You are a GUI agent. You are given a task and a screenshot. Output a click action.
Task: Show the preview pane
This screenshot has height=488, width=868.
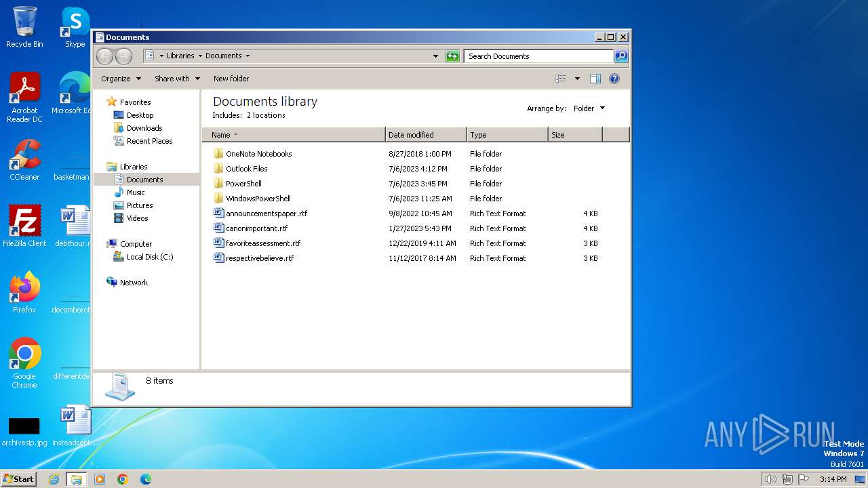tap(595, 79)
